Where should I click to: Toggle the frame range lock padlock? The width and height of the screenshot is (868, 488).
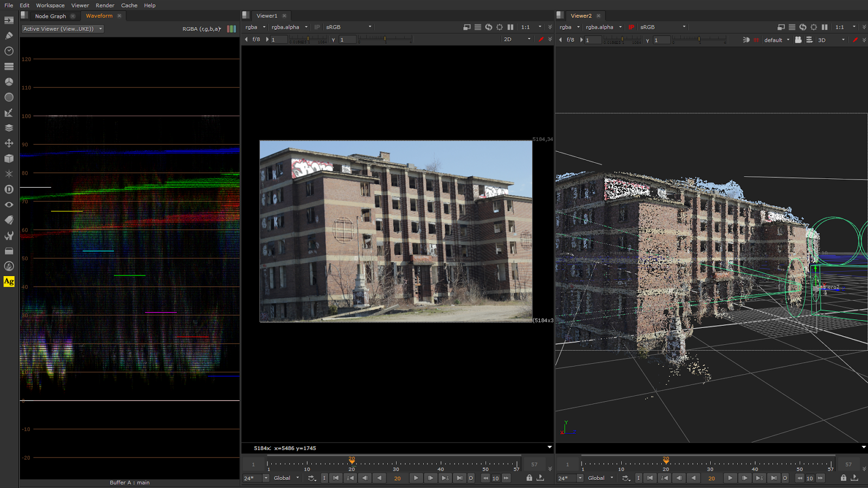(x=529, y=478)
